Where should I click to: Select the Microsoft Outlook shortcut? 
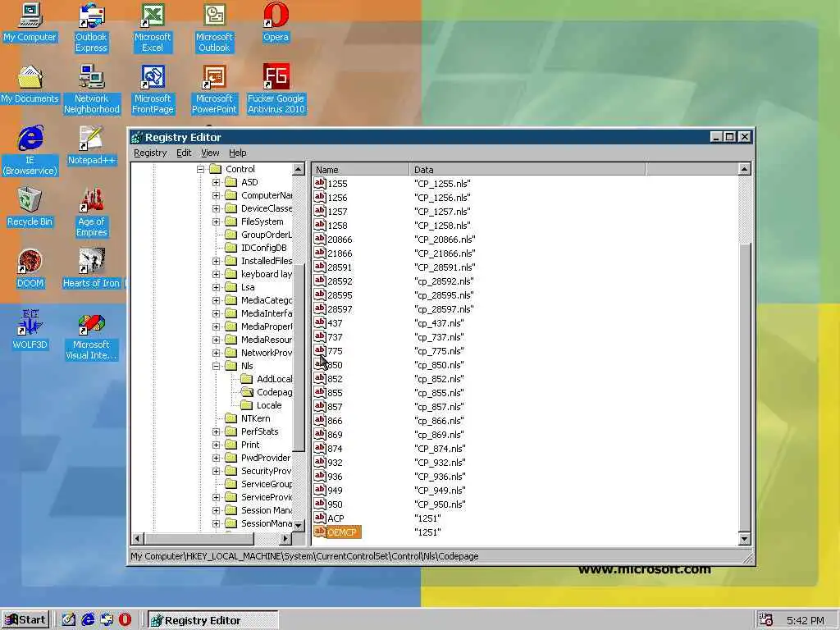tap(214, 28)
